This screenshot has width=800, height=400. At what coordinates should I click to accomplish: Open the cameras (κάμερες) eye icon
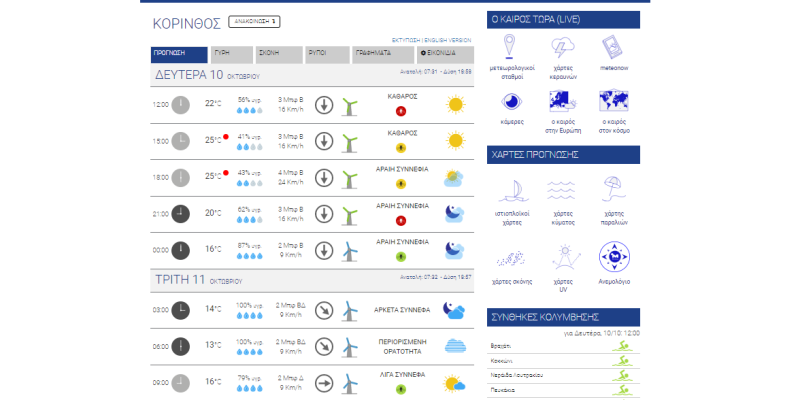510,101
